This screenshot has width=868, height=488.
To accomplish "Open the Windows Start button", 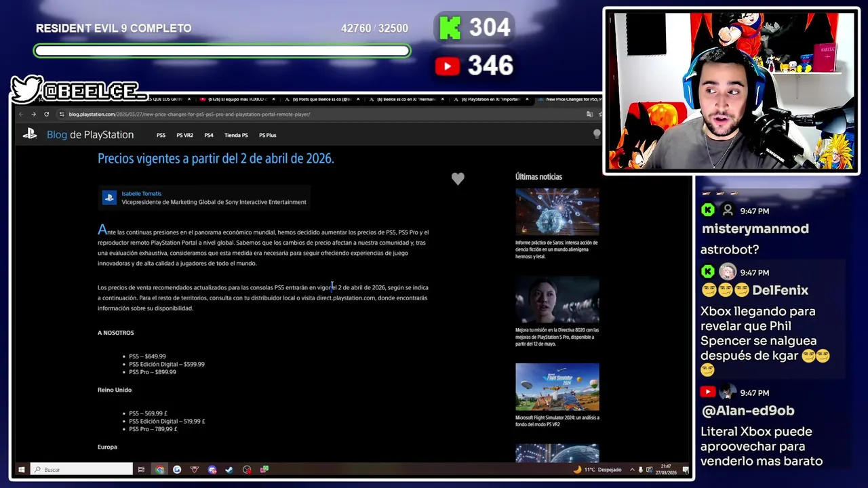I will coord(22,469).
